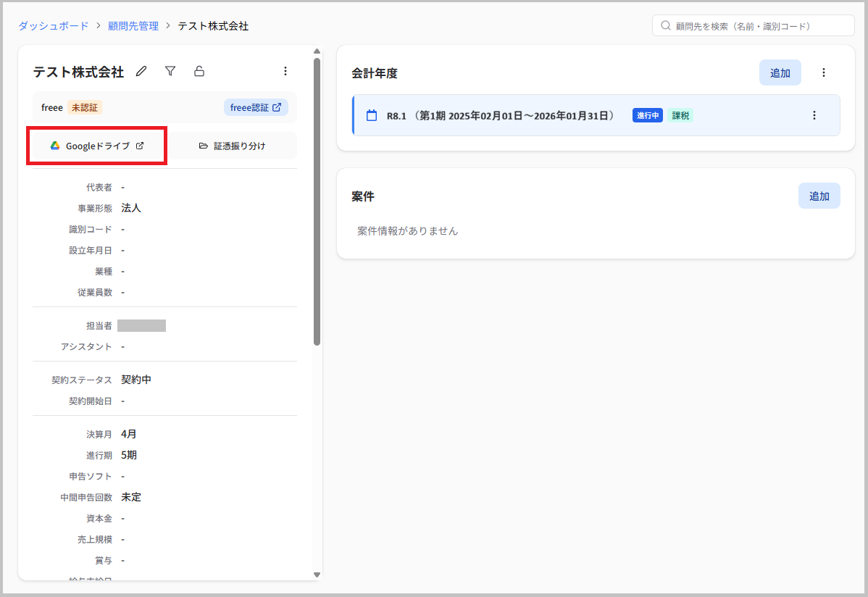Click 追加 in the 会計年度 panel
The width and height of the screenshot is (868, 597).
click(x=780, y=72)
